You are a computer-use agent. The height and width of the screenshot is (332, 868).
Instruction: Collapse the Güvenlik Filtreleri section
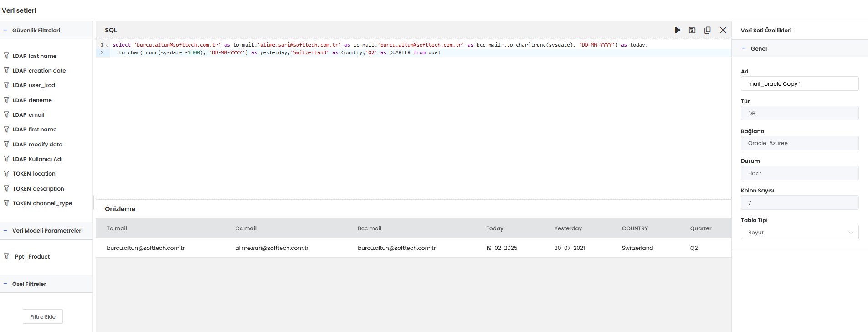(x=5, y=31)
